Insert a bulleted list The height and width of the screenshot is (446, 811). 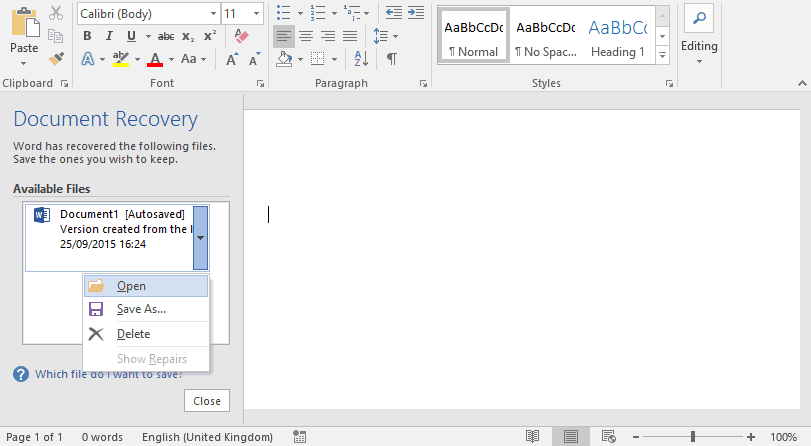pyautogui.click(x=283, y=12)
